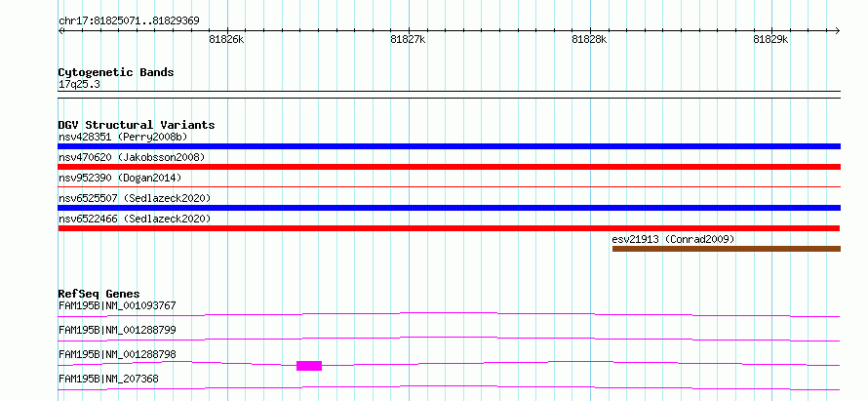This screenshot has height=401, width=868.
Task: Click the NM_001093767 transcript line
Action: (x=449, y=314)
